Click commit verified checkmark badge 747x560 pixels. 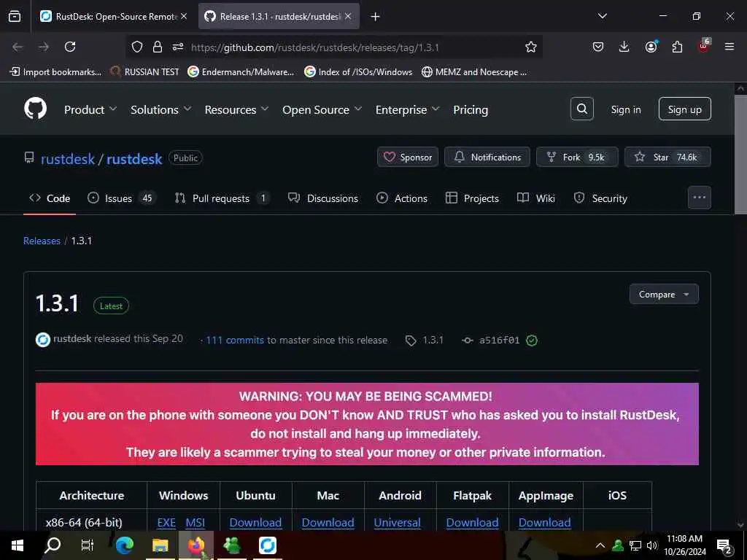point(532,340)
